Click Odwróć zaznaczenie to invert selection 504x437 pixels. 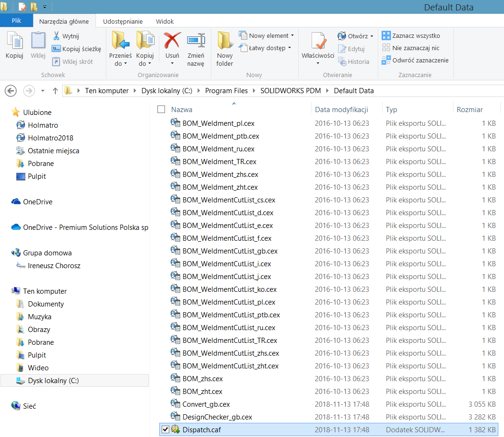pos(416,60)
